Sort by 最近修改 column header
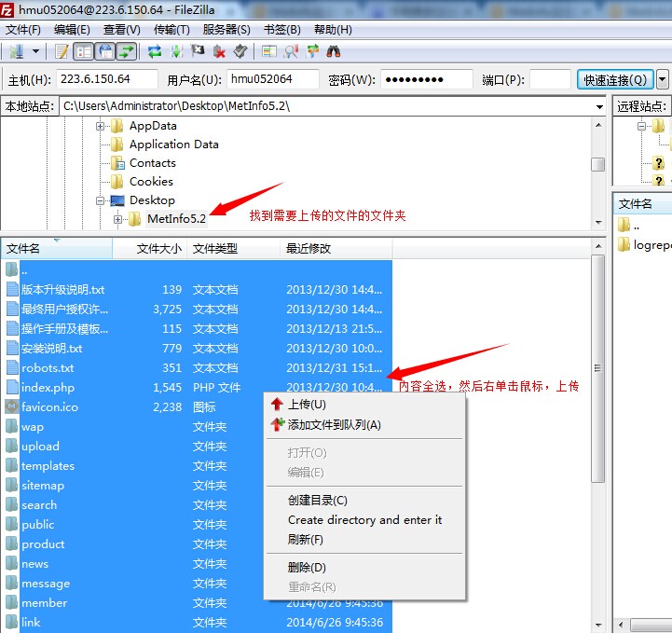The width and height of the screenshot is (672, 633). coord(336,249)
